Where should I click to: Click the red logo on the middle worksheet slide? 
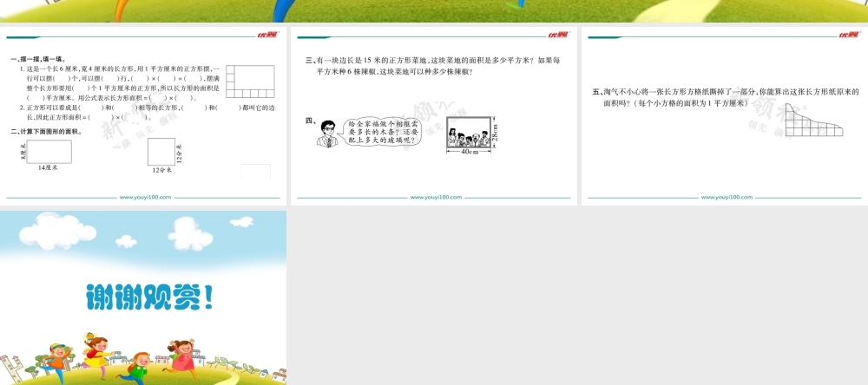click(x=556, y=35)
